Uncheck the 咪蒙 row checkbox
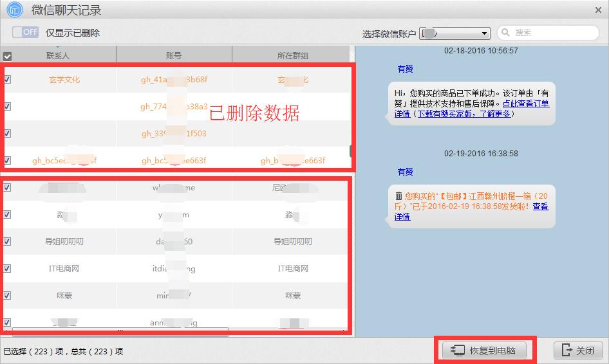The image size is (609, 364). 7,295
